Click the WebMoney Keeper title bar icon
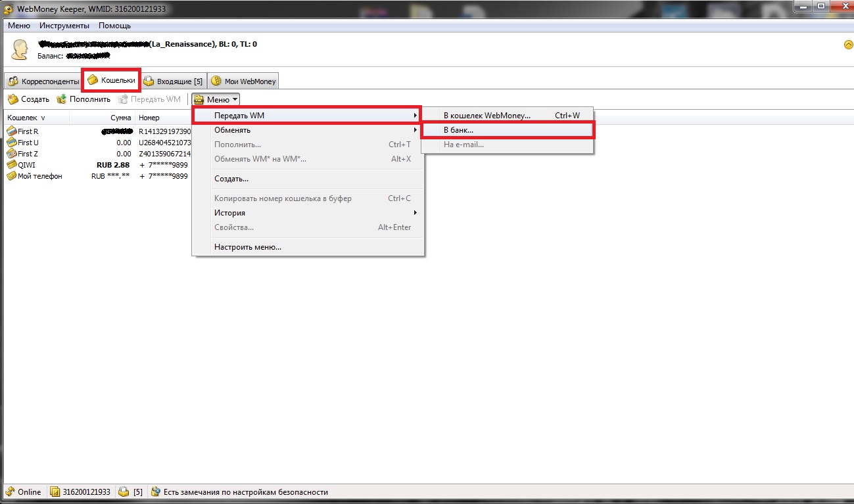Screen dimensions: 854x504 8,9
